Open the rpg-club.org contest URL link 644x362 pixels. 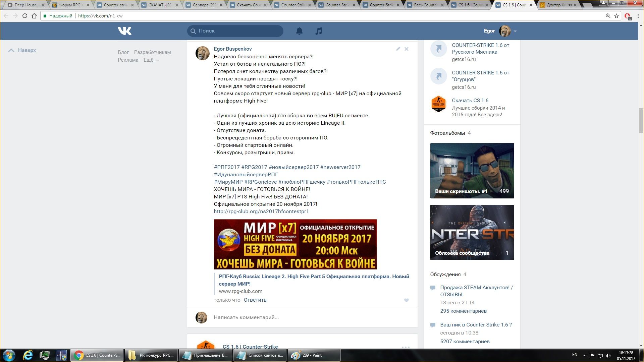coord(261,212)
